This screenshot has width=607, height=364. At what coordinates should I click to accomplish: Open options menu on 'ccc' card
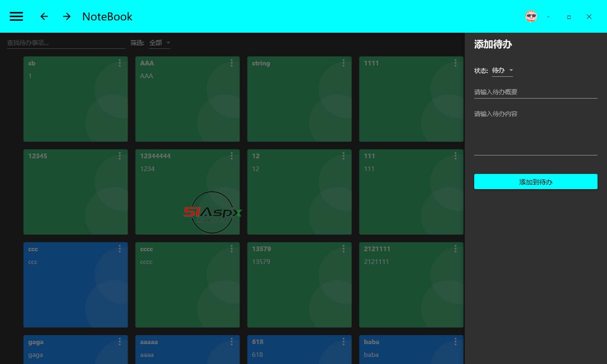coord(120,249)
